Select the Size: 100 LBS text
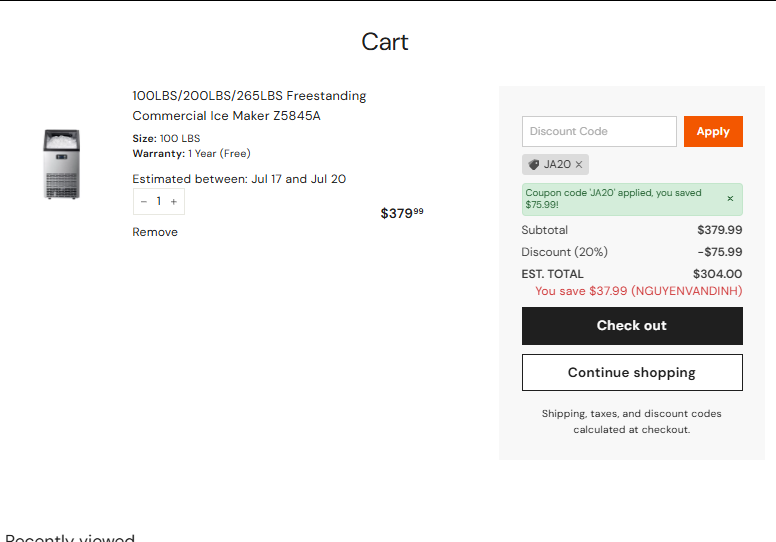Viewport: 776px width, 542px height. coord(166,139)
